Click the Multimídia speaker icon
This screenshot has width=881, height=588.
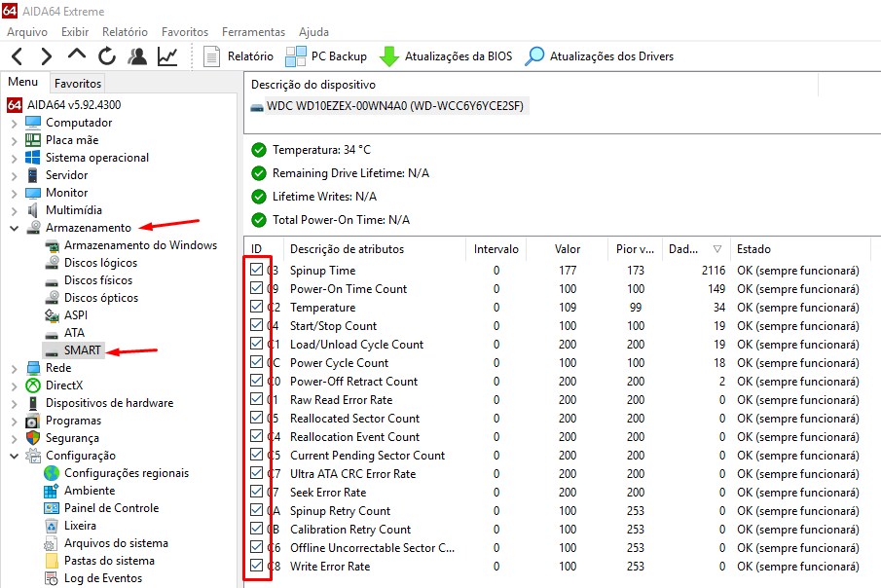[x=33, y=210]
